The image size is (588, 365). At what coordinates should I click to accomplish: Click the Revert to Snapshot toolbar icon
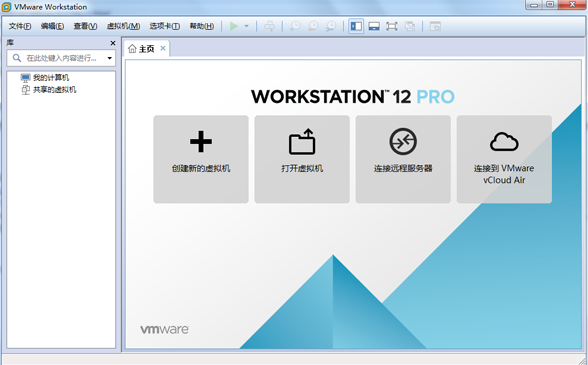(313, 26)
